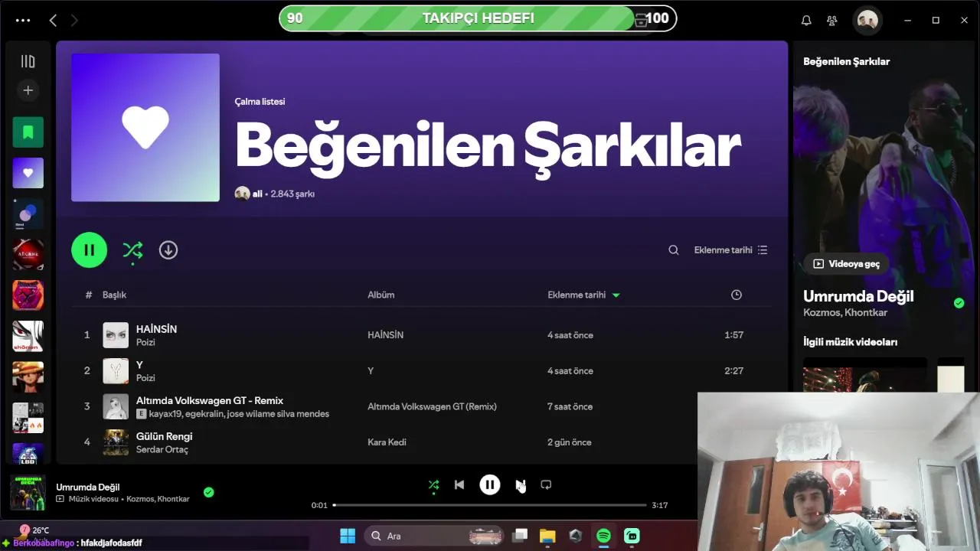This screenshot has height=551, width=980.
Task: Open Task View on taskbar
Action: (x=520, y=536)
